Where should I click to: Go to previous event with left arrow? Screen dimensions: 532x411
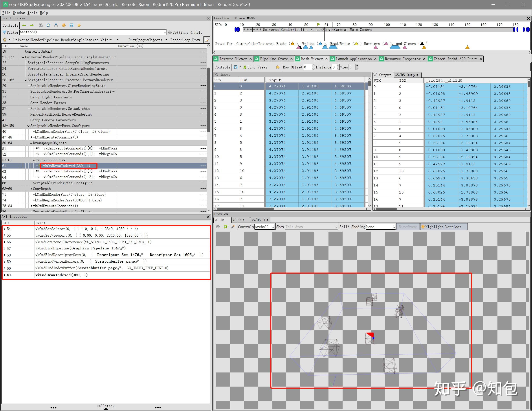pyautogui.click(x=24, y=25)
